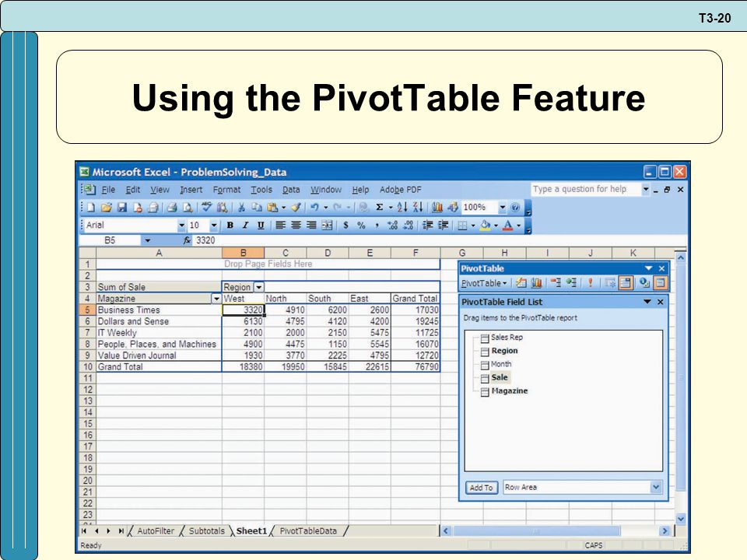This screenshot has height=560, width=747.
Task: Click the AutoSum sigma icon
Action: pyautogui.click(x=379, y=208)
